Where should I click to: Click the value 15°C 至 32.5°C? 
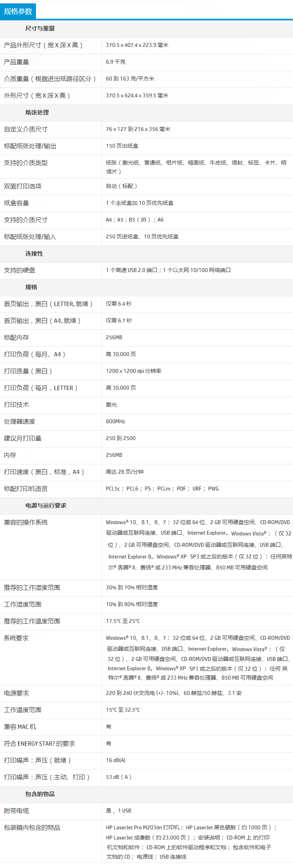[123, 710]
